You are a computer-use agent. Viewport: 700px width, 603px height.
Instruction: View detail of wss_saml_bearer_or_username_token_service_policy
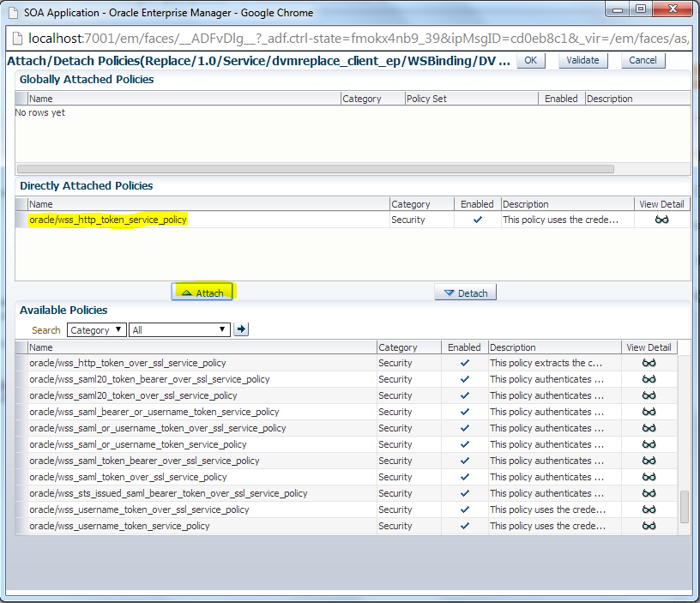click(649, 412)
